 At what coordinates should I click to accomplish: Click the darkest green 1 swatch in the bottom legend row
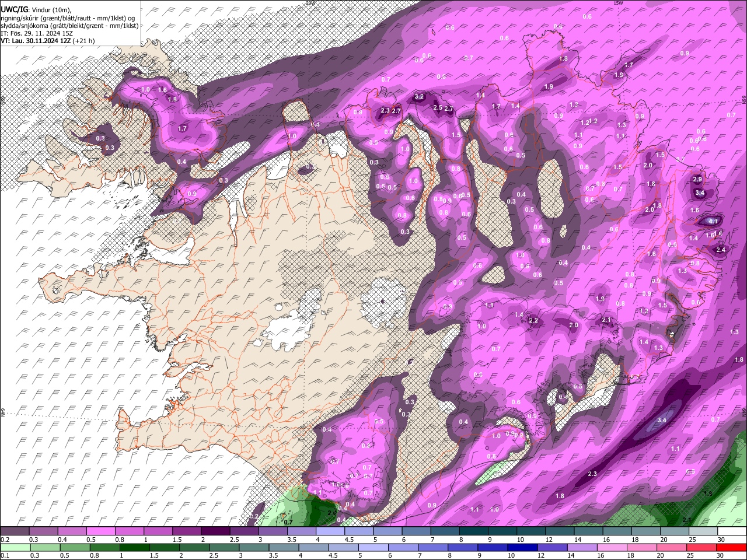click(135, 547)
